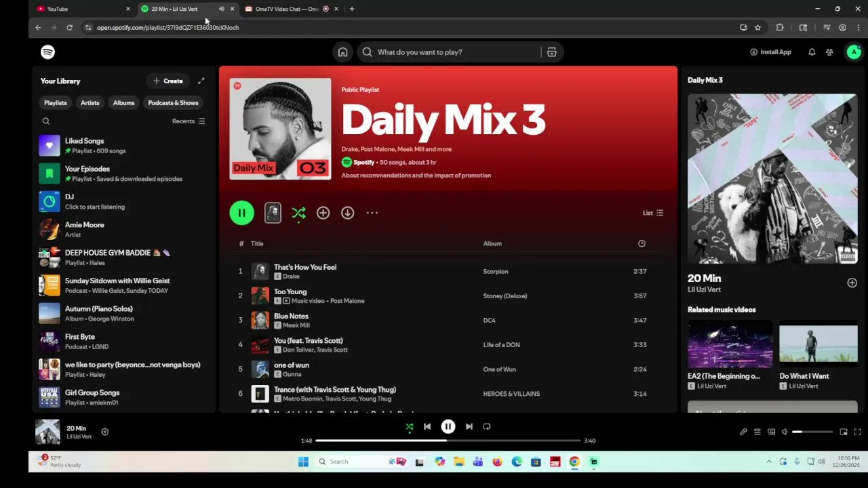Screen dimensions: 868x488
Task: Open the notifications bell
Action: 812,52
